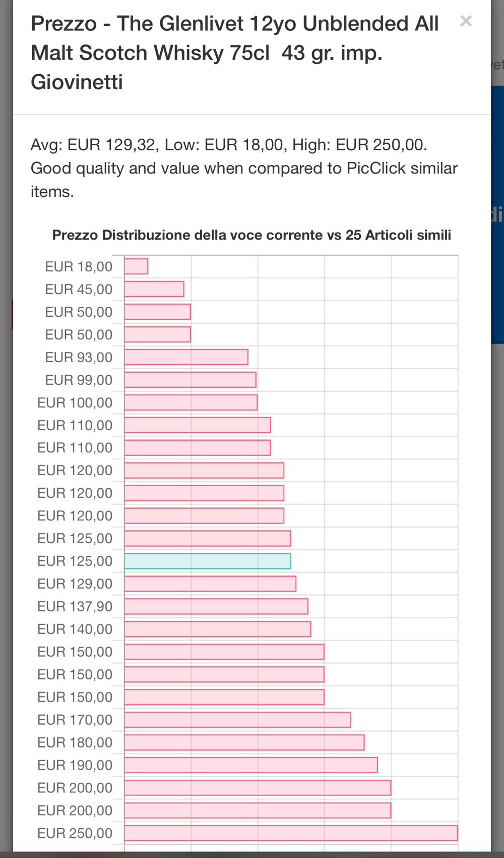Click the PicClick similar items text
The image size is (504, 858).
(244, 168)
